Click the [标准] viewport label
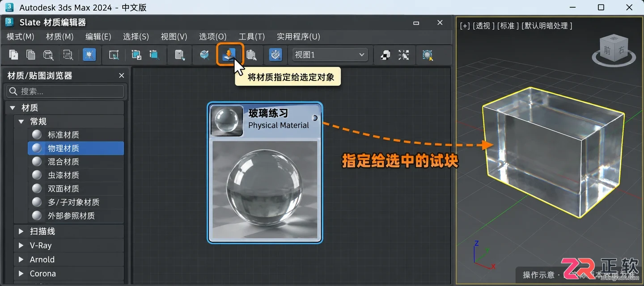The height and width of the screenshot is (286, 644). pyautogui.click(x=508, y=26)
